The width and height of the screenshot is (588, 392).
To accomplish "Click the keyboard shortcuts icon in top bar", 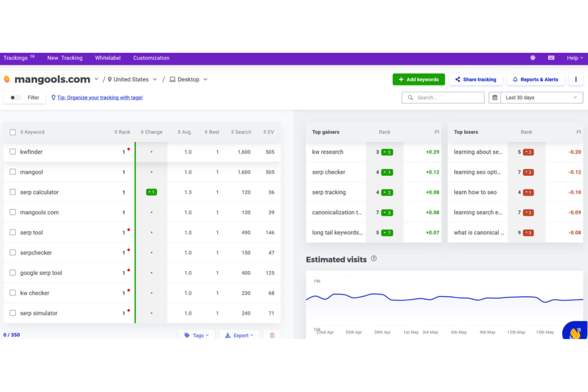I will coord(551,58).
